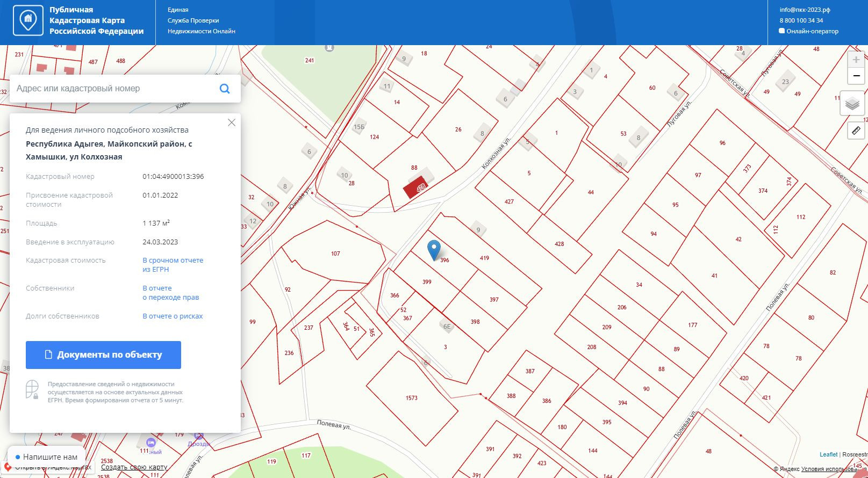Close the parcel info panel
Image resolution: width=868 pixels, height=478 pixels.
[232, 122]
